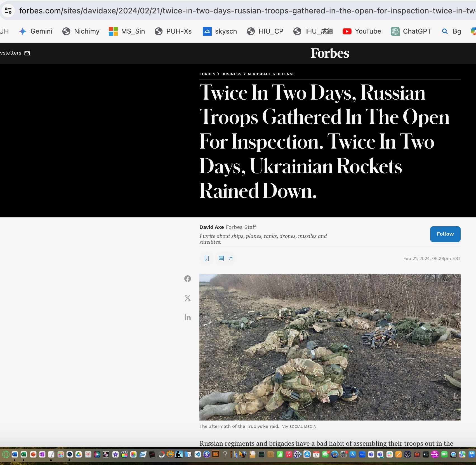Open the FORBES breadcrumb

[x=207, y=74]
